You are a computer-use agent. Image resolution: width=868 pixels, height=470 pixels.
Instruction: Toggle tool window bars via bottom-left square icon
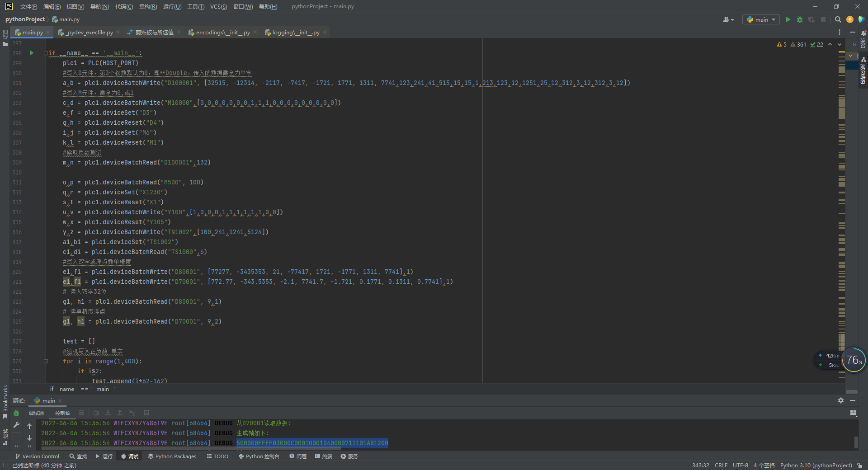(x=5, y=465)
